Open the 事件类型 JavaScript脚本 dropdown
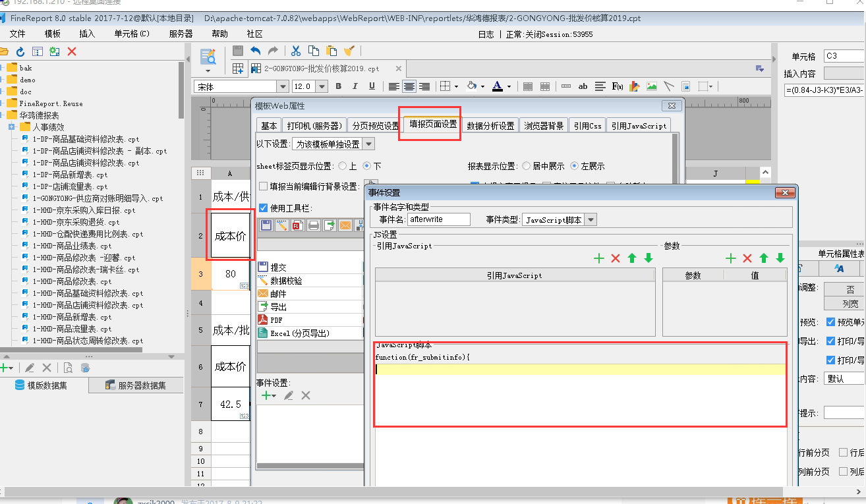Viewport: 866px width, 504px height. pyautogui.click(x=591, y=220)
